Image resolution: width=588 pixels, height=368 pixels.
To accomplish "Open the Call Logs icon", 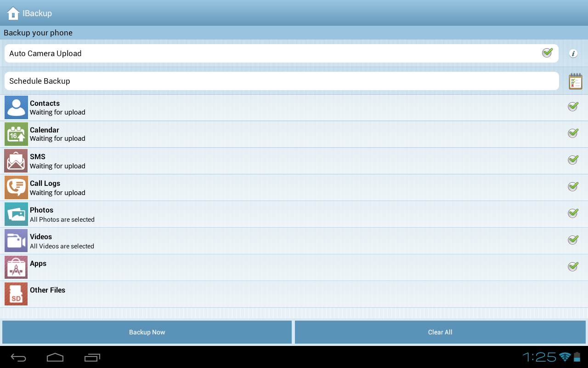I will (x=16, y=187).
